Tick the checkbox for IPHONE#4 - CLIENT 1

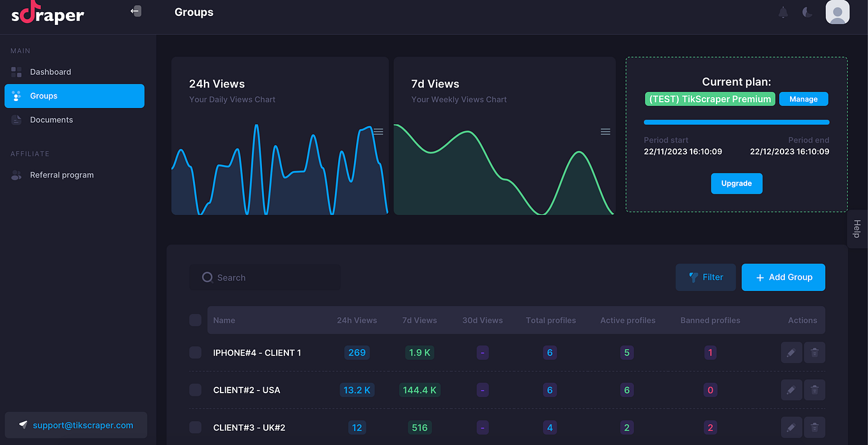point(196,352)
